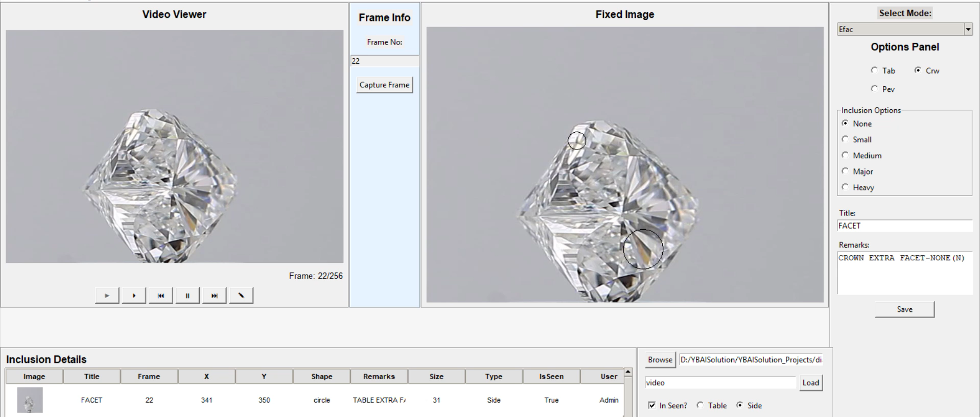The height and width of the screenshot is (417, 980).
Task: Click the Title field containing FACET
Action: pyautogui.click(x=904, y=226)
